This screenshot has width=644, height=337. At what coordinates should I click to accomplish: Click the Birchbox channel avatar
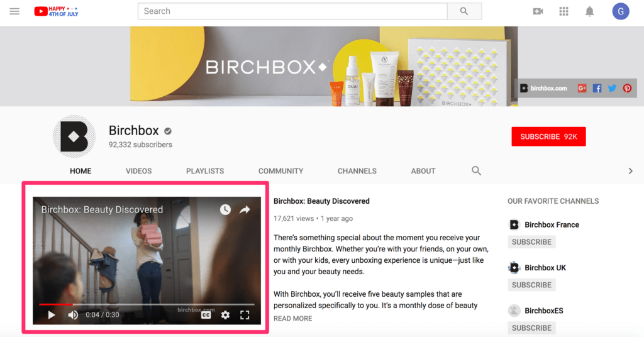tap(74, 136)
